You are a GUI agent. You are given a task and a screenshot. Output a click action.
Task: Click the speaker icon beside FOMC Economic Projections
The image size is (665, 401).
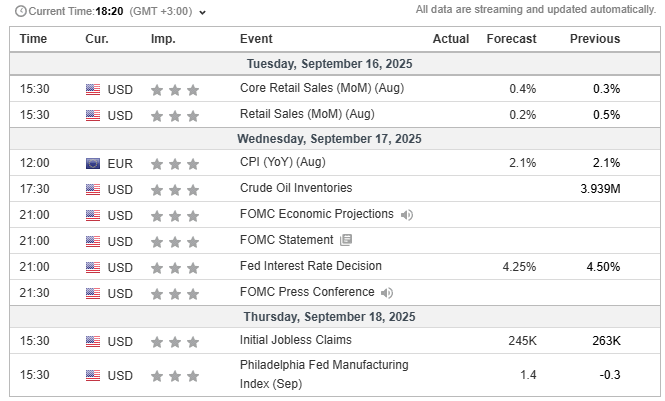pyautogui.click(x=406, y=215)
